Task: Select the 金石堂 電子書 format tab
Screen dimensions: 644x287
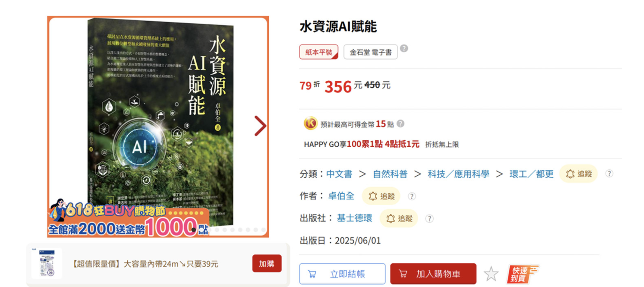Action: 371,52
